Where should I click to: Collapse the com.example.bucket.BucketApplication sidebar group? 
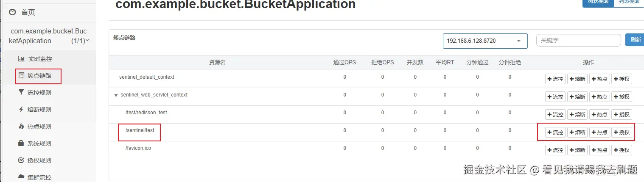pos(88,41)
